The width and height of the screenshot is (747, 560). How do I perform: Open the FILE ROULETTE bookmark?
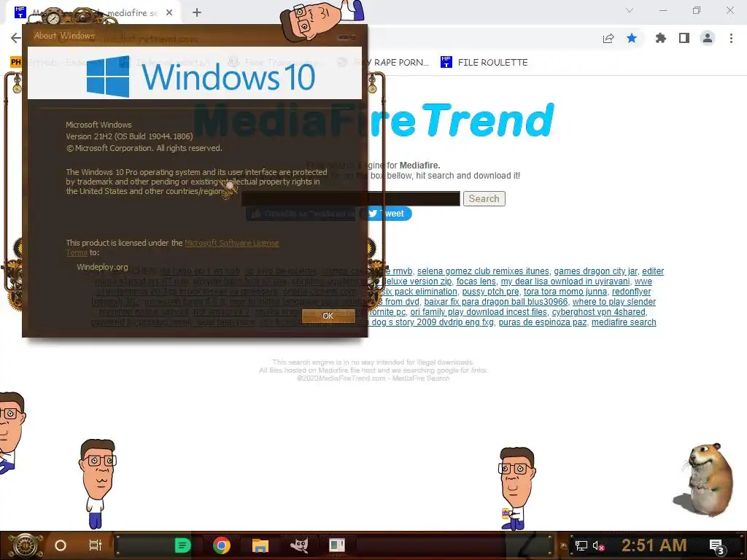point(484,62)
